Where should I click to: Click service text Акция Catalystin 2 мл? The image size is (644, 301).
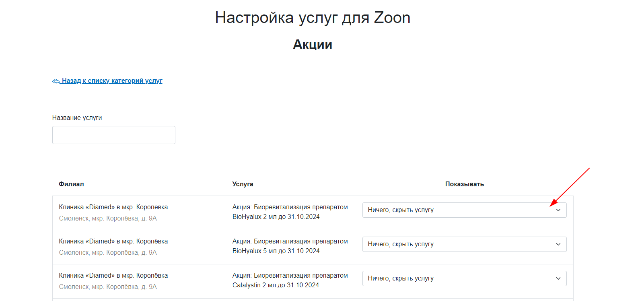click(x=290, y=280)
